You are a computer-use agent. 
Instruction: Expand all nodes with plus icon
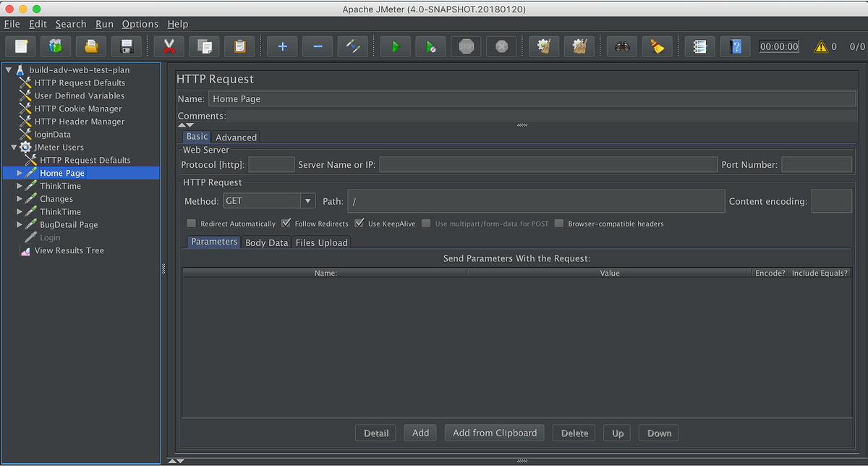tap(282, 47)
